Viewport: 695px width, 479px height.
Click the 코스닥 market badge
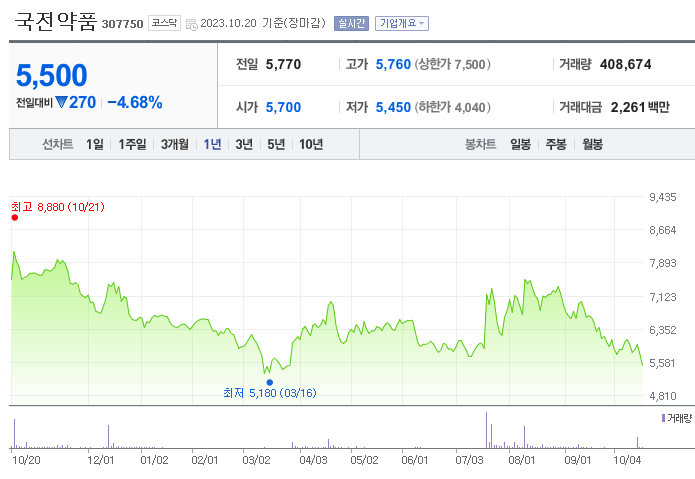pos(164,23)
